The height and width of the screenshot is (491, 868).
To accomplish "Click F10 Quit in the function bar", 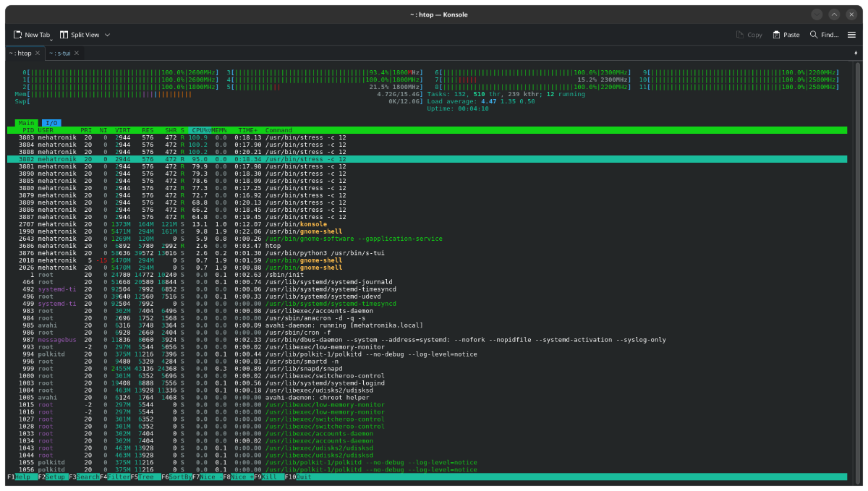I will 299,477.
